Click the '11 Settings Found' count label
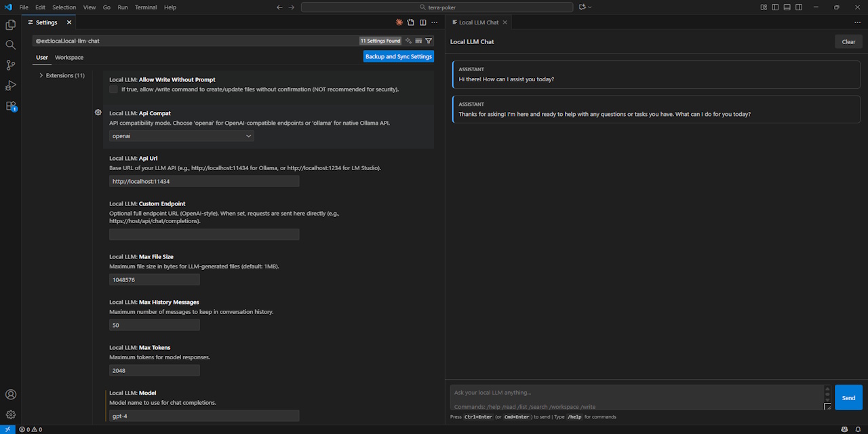The image size is (868, 434). click(380, 41)
